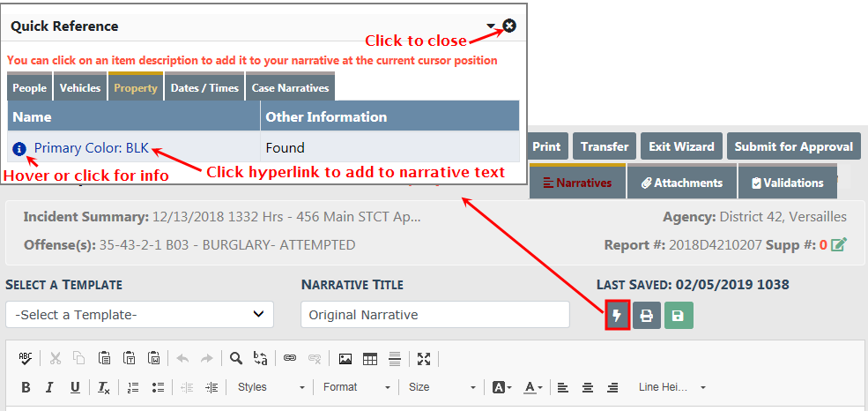Toggle bold formatting
The width and height of the screenshot is (868, 411).
[x=26, y=387]
